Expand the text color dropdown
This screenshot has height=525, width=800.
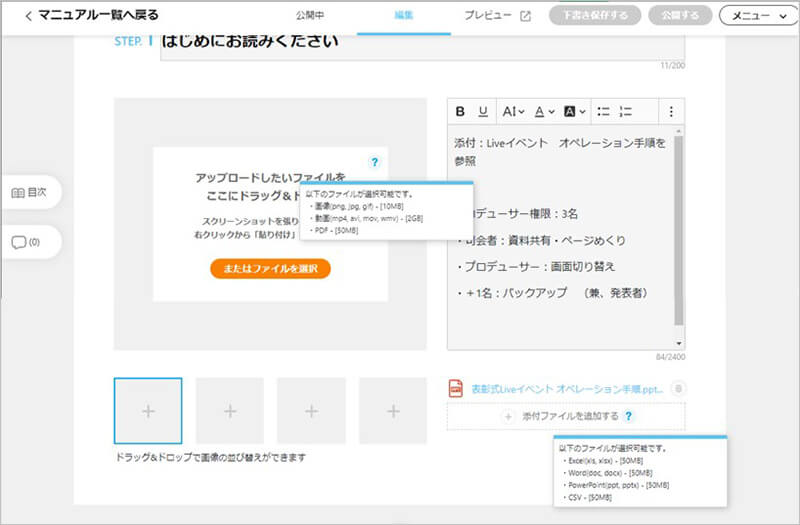544,112
